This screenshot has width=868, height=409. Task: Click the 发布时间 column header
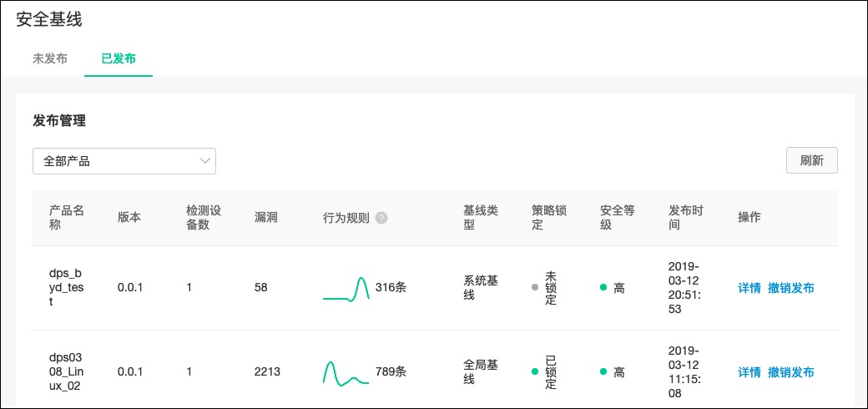(686, 218)
